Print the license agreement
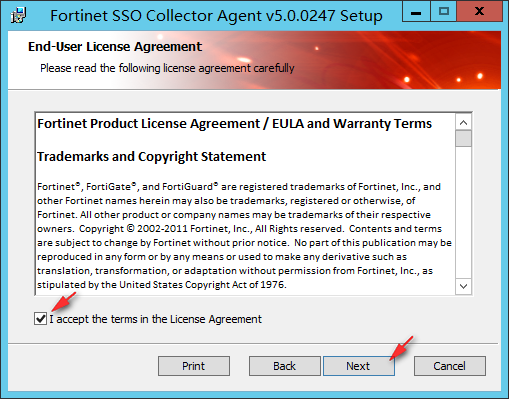This screenshot has height=399, width=509. coord(194,366)
